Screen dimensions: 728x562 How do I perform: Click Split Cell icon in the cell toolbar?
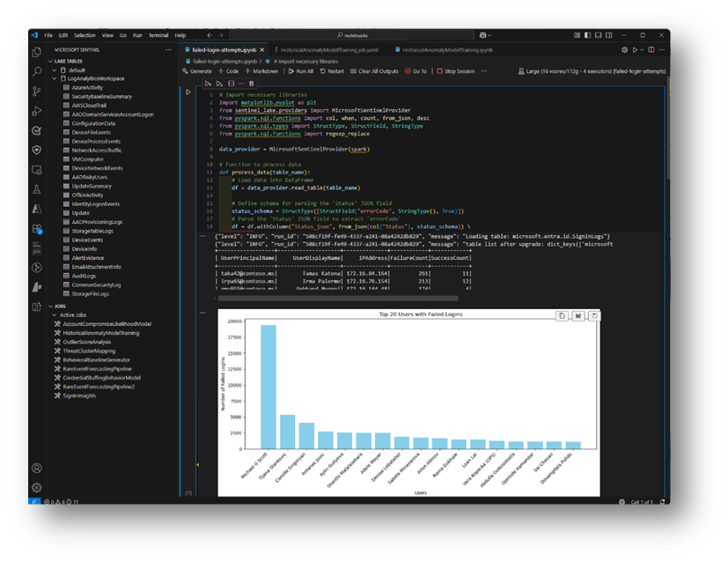(x=232, y=84)
